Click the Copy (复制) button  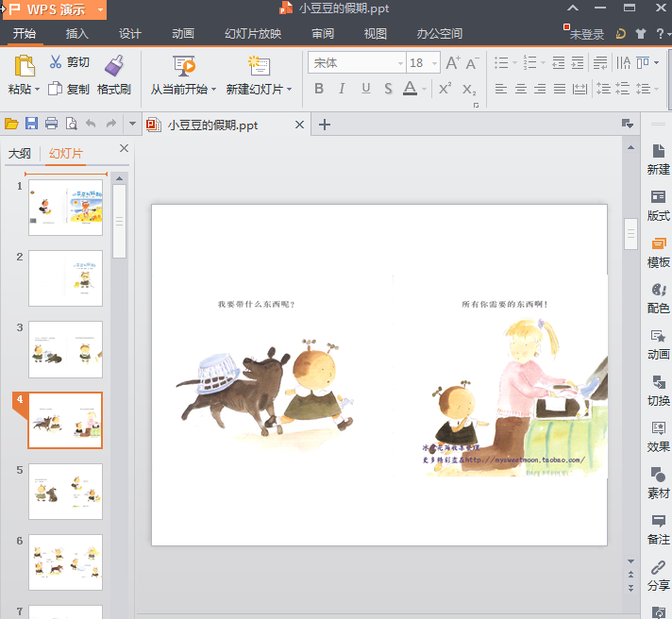[69, 89]
